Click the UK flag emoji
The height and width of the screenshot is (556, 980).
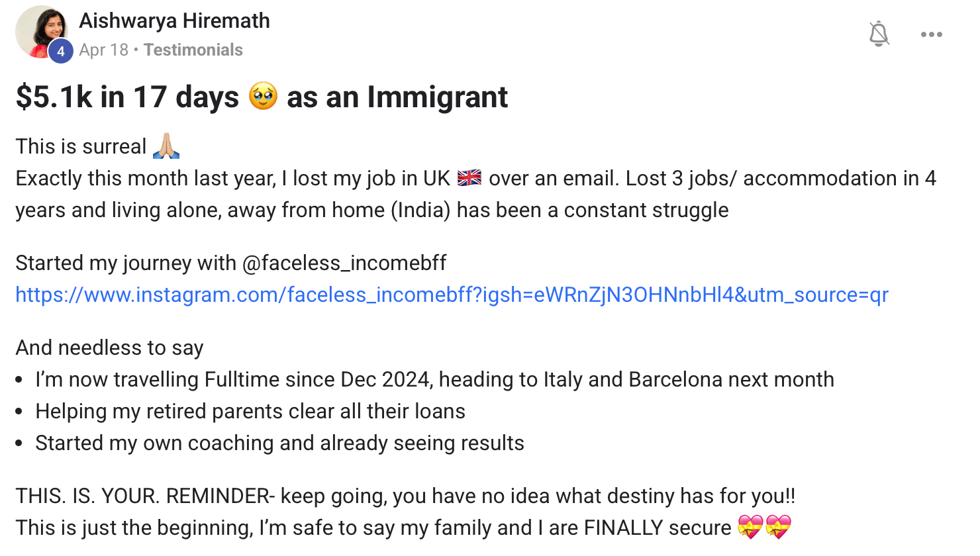[469, 178]
